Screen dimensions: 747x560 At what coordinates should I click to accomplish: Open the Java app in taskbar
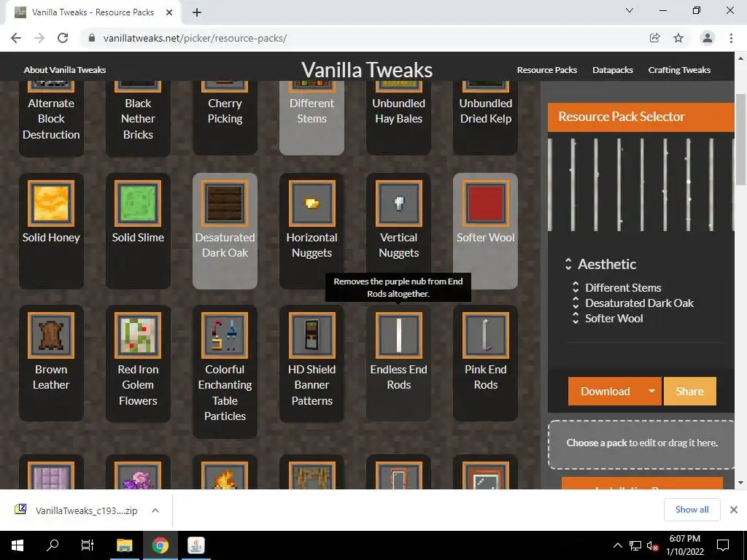click(196, 545)
